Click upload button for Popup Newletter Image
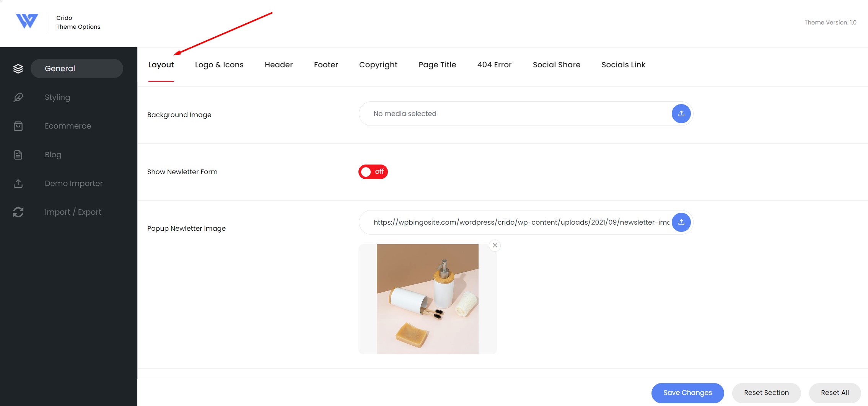Screen dimensions: 868x406 (x=681, y=222)
